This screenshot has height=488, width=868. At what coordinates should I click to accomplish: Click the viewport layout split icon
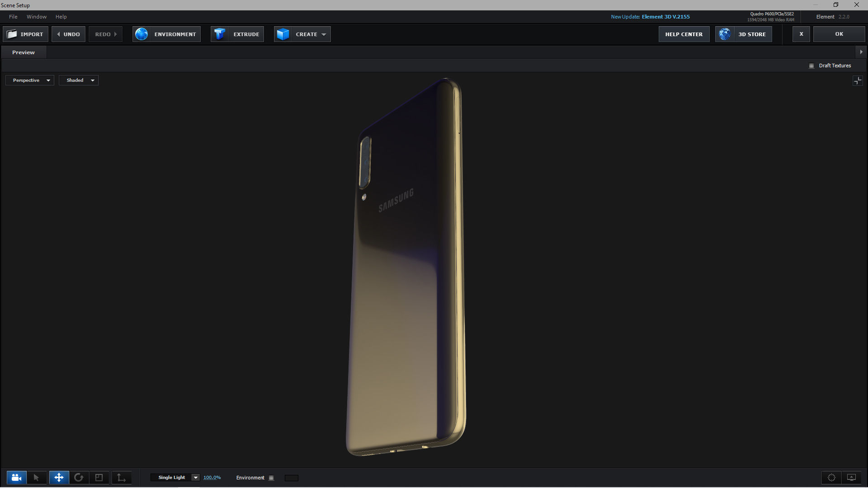coord(858,81)
